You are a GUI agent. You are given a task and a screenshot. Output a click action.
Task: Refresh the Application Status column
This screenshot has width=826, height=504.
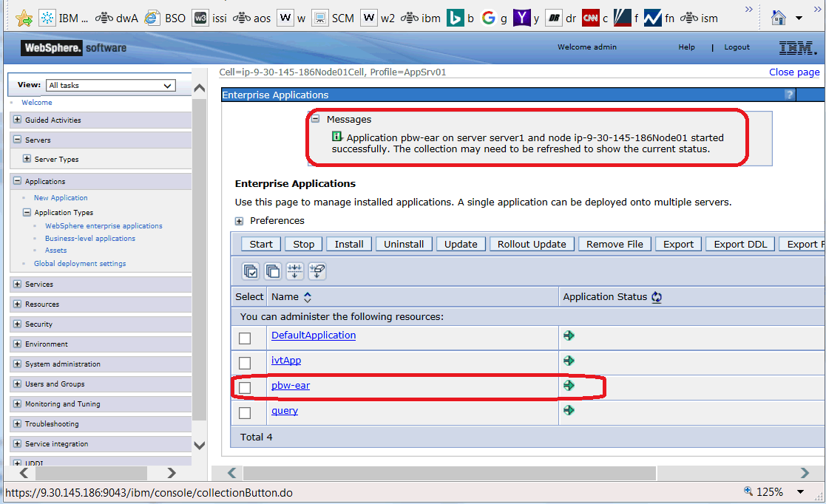pyautogui.click(x=657, y=297)
